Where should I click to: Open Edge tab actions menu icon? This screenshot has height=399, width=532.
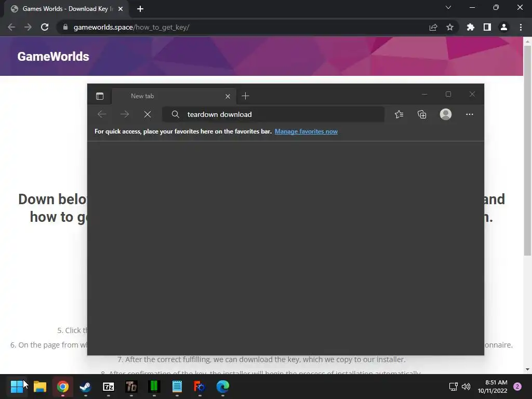click(x=100, y=96)
